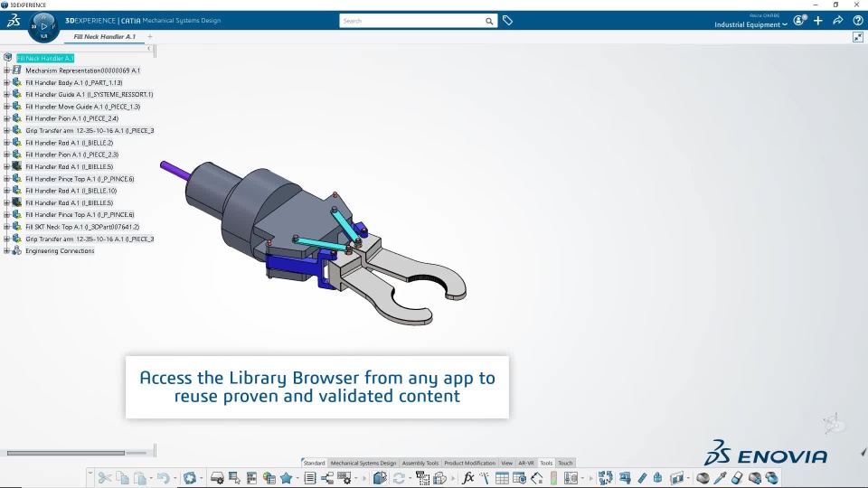Open the dropdown arrow next to Favorites star
This screenshot has height=488, width=868.
click(297, 478)
